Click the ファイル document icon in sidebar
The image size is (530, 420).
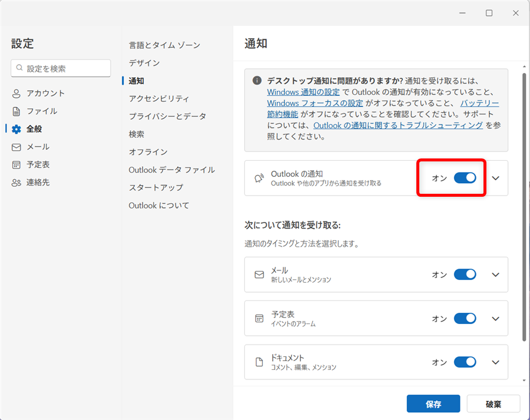16,111
